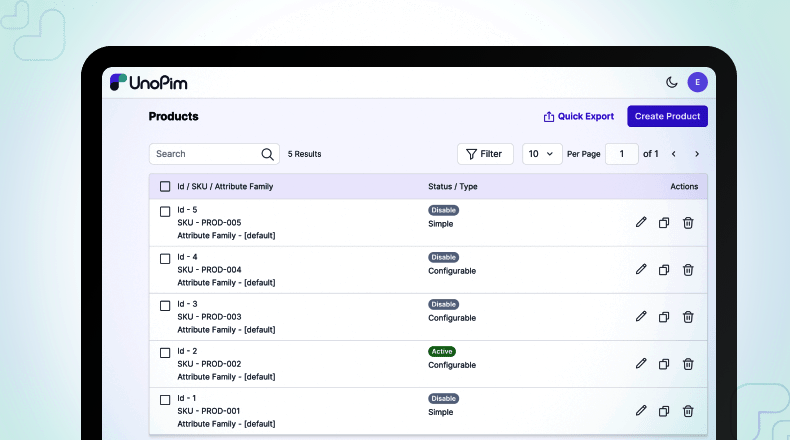
Task: Toggle dark mode with moon icon
Action: pos(671,83)
